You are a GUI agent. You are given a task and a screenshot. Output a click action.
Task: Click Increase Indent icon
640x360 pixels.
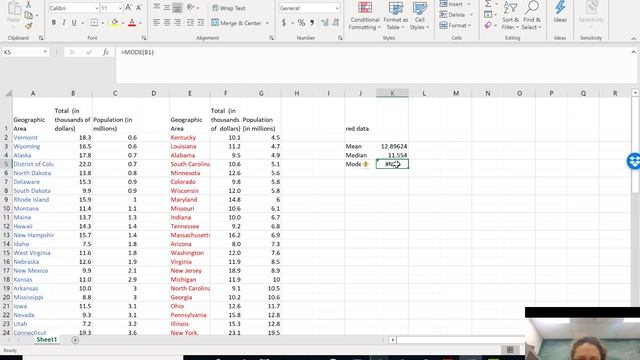[200, 23]
